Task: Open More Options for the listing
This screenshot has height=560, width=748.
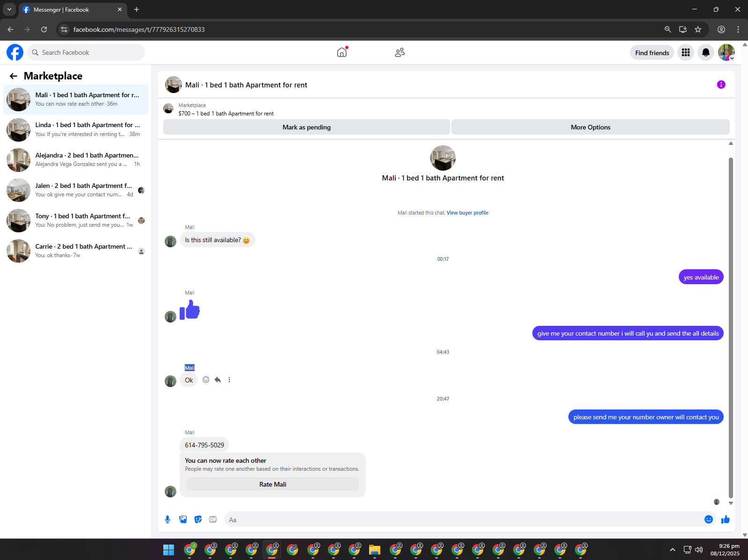Action: coord(590,127)
